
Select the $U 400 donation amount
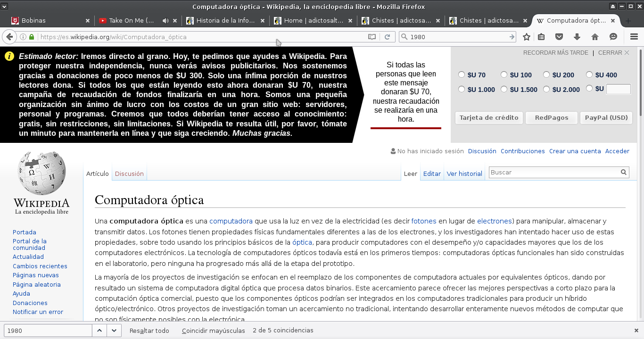click(x=589, y=74)
